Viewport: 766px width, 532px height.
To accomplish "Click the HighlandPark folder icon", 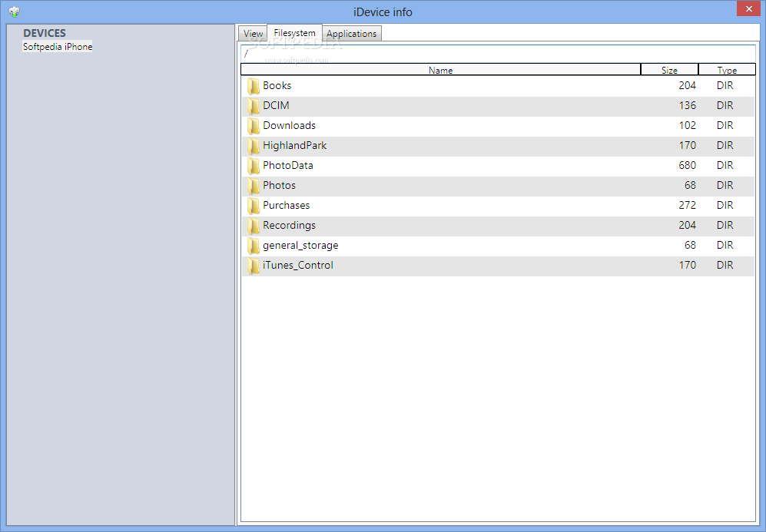I will 253,146.
